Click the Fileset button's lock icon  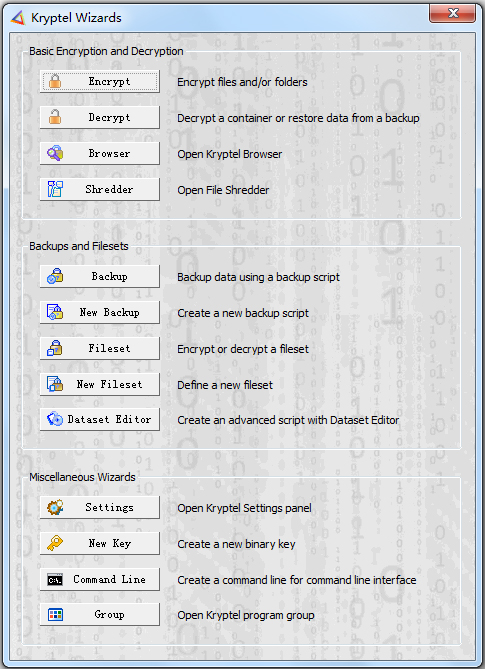55,348
